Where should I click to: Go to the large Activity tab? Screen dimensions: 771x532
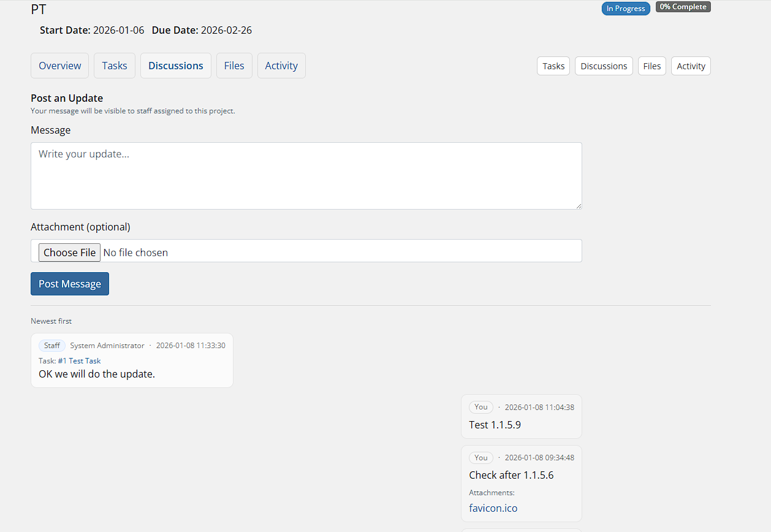tap(281, 66)
